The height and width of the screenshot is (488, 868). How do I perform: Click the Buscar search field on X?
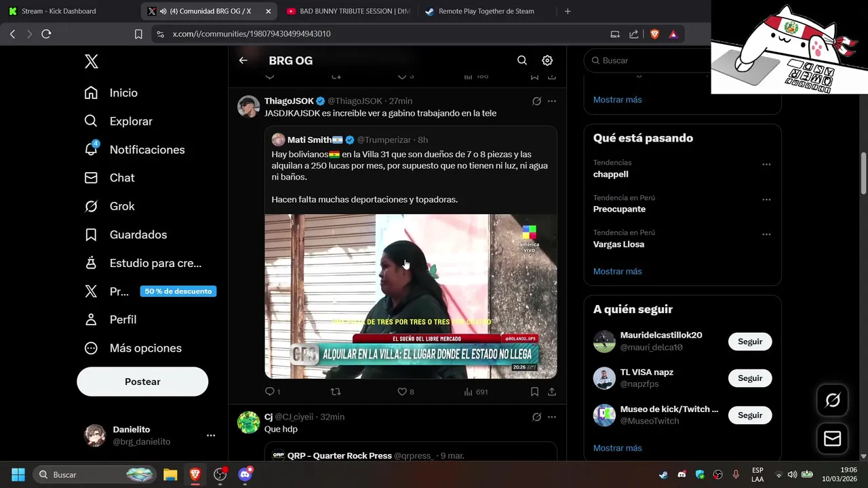pyautogui.click(x=648, y=60)
